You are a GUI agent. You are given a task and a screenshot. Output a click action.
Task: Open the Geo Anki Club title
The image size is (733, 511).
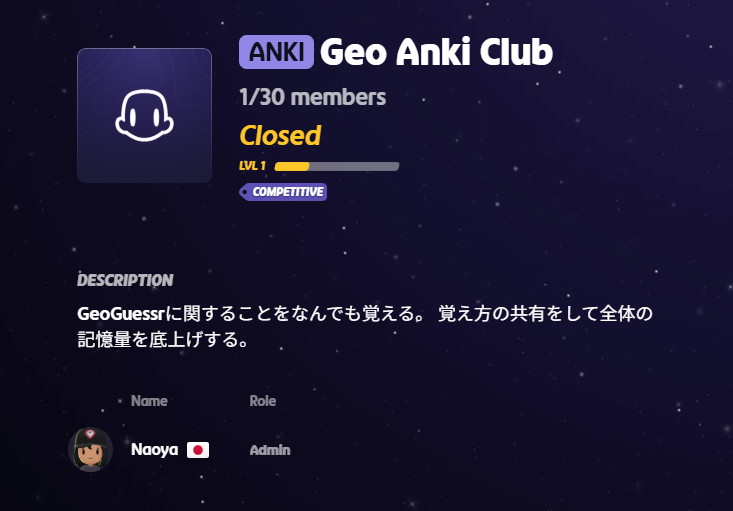click(x=437, y=52)
